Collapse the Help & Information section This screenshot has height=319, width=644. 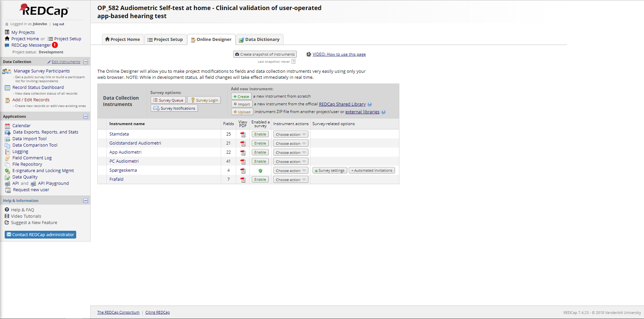[86, 201]
